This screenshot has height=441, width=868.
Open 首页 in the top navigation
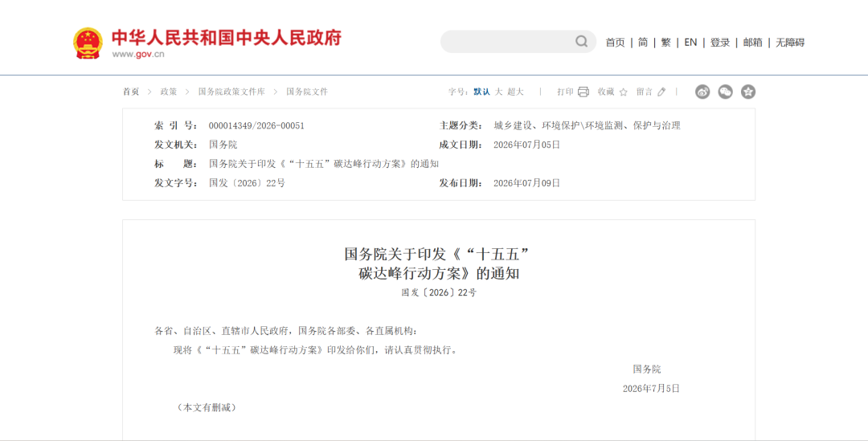tap(615, 42)
